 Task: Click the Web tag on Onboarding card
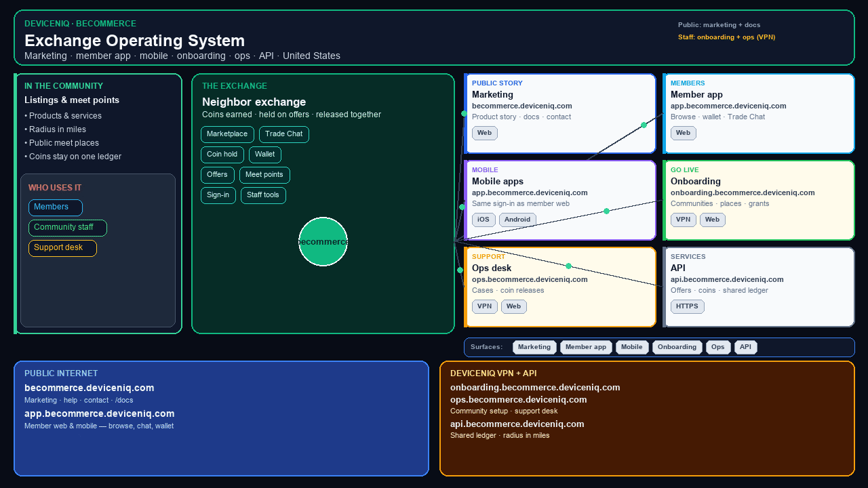(x=713, y=220)
